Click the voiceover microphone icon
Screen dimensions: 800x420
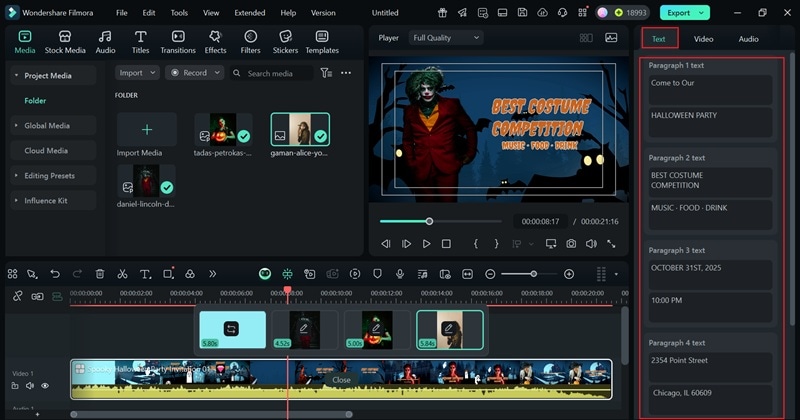click(400, 274)
